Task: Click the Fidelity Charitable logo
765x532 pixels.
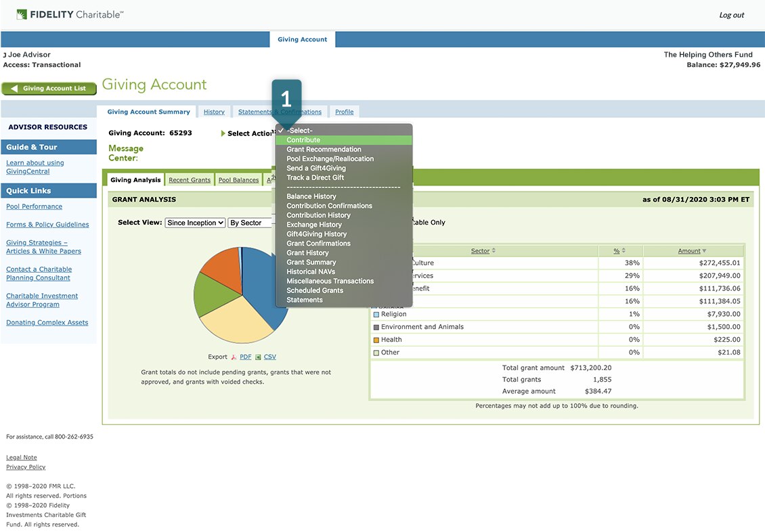Action: tap(70, 14)
